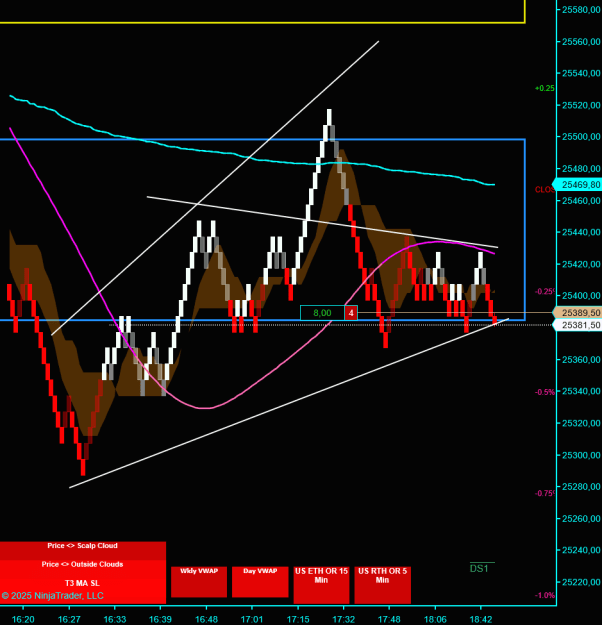Click the 25320,00 price axis label
Viewport: 602px width, 625px height.
pos(581,423)
